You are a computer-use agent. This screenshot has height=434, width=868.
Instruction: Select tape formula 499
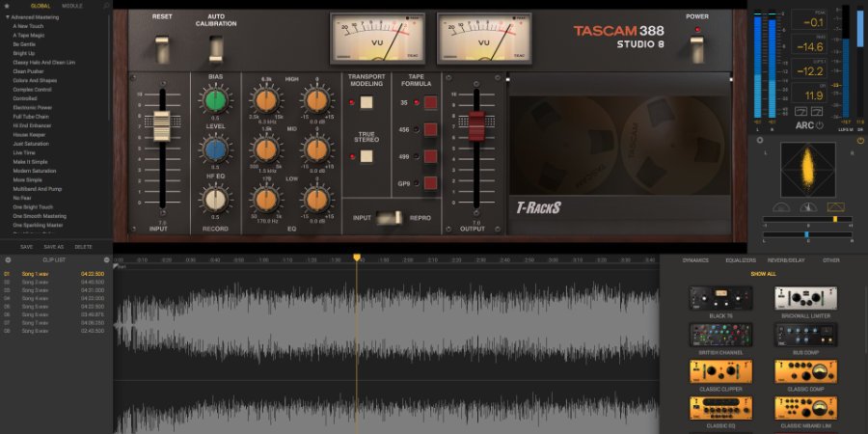[x=430, y=156]
